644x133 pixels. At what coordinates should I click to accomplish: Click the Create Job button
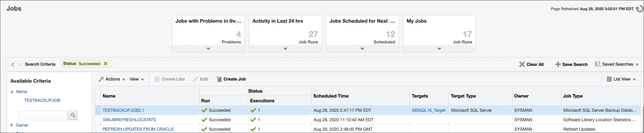pyautogui.click(x=231, y=79)
